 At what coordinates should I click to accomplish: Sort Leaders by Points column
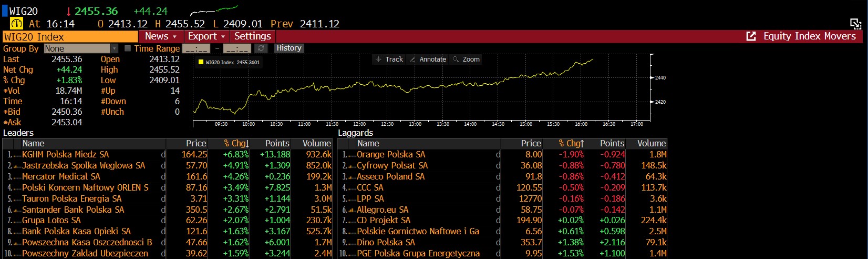click(271, 143)
